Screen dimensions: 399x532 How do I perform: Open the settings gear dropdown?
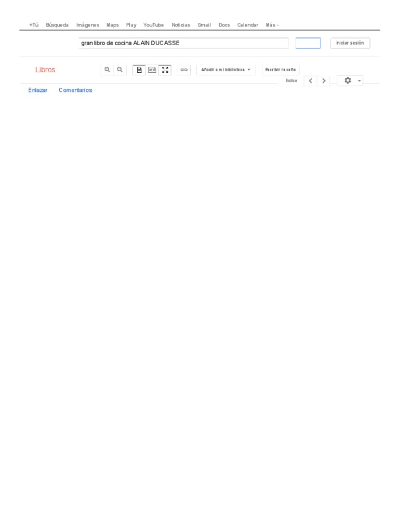tap(350, 81)
